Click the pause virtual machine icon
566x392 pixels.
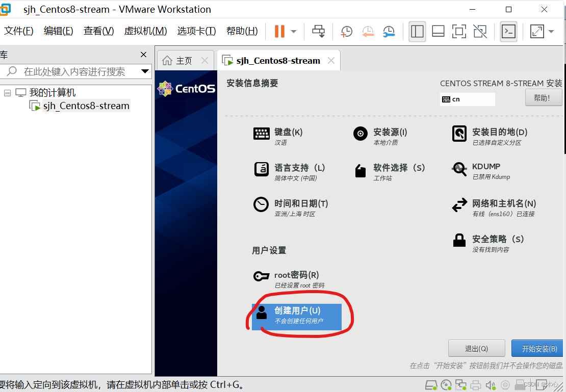coord(279,32)
